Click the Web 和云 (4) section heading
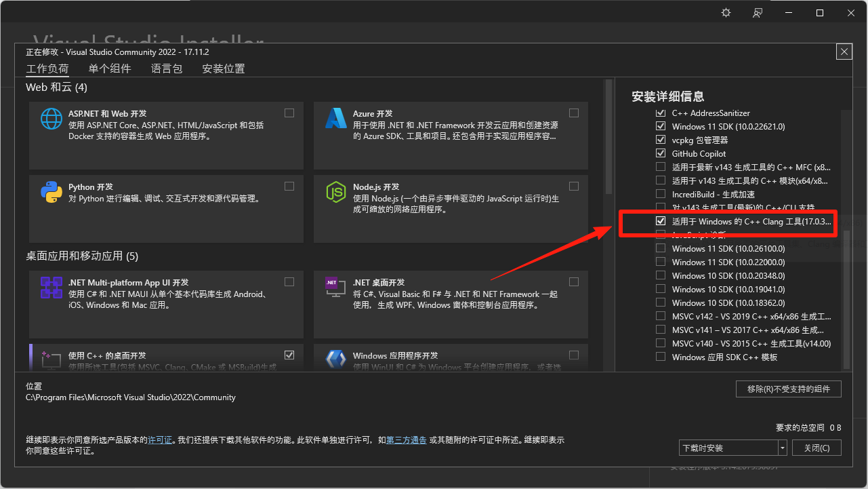Viewport: 868px width, 489px height. point(56,87)
